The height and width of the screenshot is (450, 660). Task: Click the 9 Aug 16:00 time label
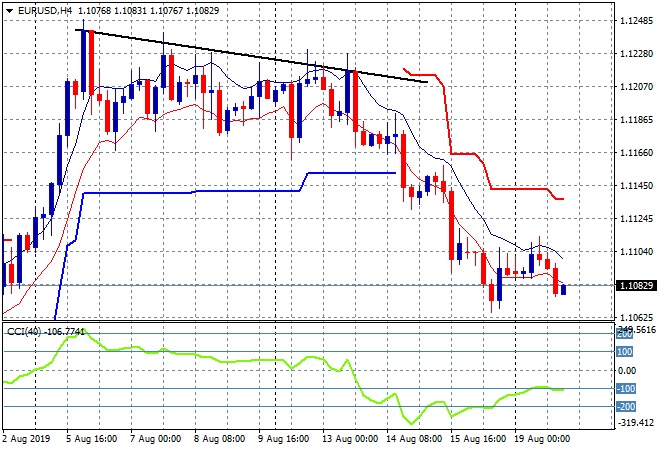(x=283, y=439)
